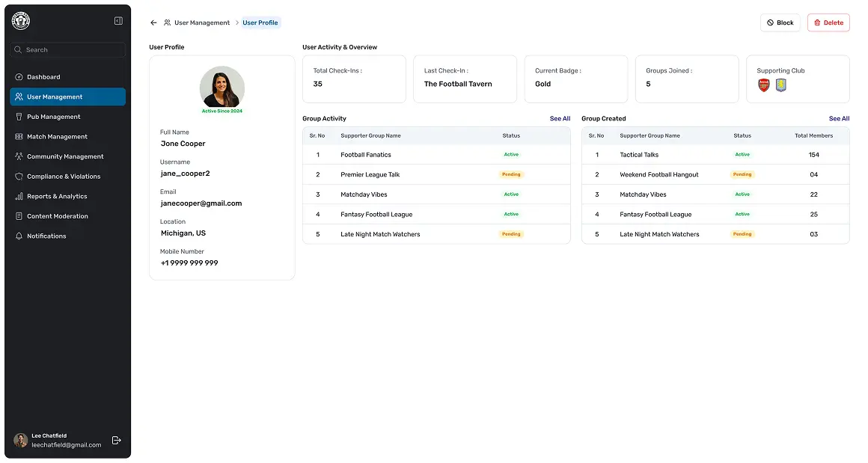Screen dimensions: 868x463
Task: Select the Premier League Talk group row
Action: [370, 175]
